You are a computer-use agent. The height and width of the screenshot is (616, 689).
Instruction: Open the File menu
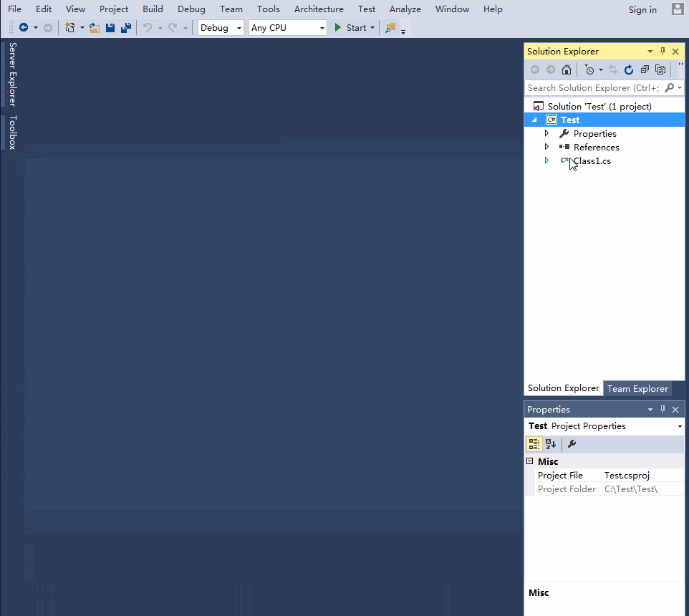pos(14,9)
